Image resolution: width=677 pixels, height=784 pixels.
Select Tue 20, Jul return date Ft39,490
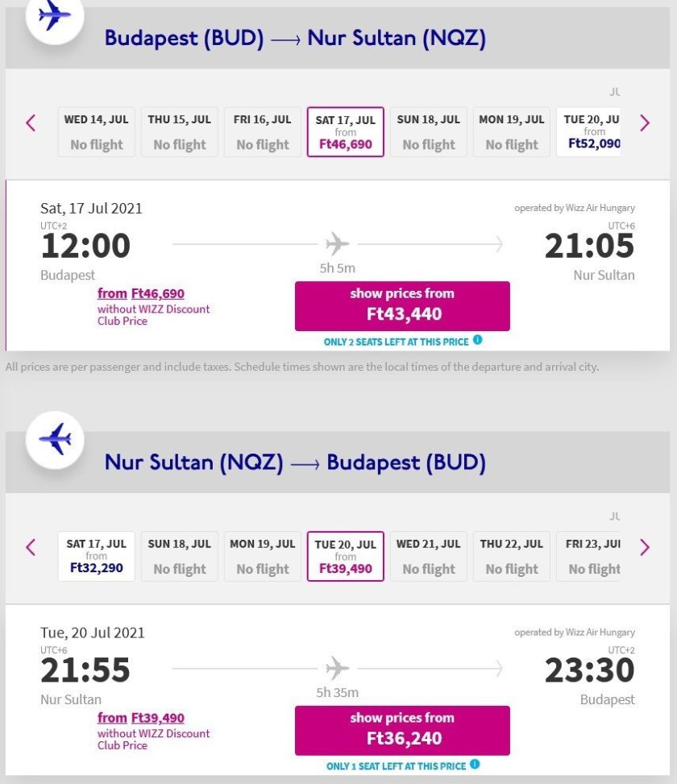[346, 556]
